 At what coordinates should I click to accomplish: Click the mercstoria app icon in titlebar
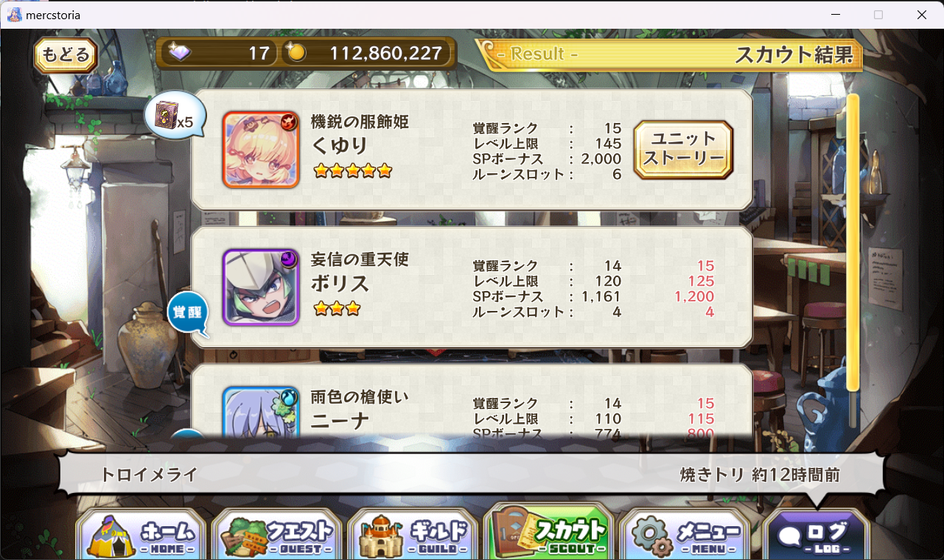click(x=14, y=15)
